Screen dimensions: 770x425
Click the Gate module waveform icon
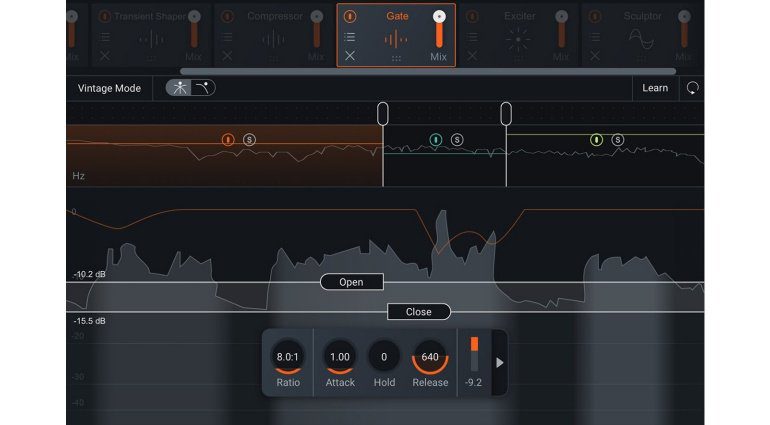coord(397,38)
